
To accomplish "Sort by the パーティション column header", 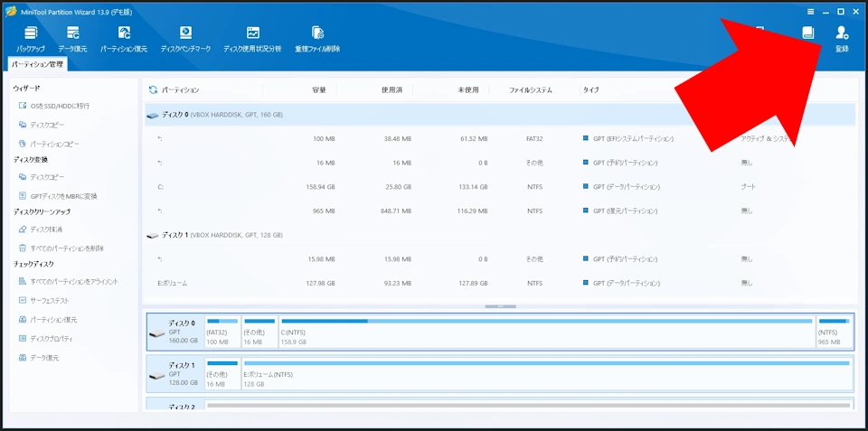I will (181, 89).
